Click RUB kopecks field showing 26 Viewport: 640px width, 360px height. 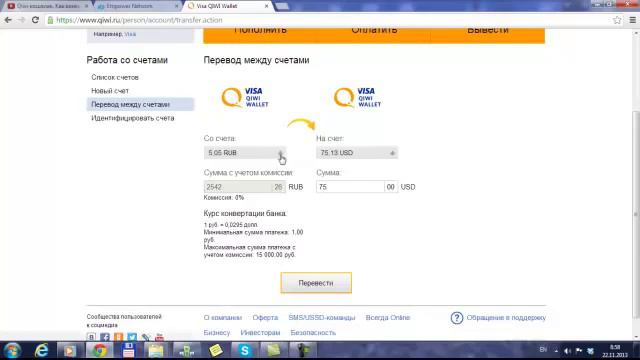[x=278, y=187]
